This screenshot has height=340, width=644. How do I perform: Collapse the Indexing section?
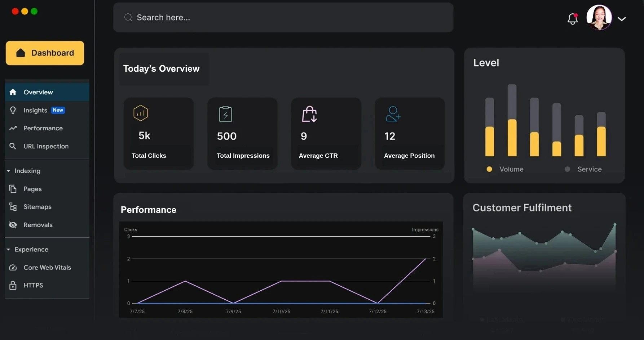tap(9, 171)
